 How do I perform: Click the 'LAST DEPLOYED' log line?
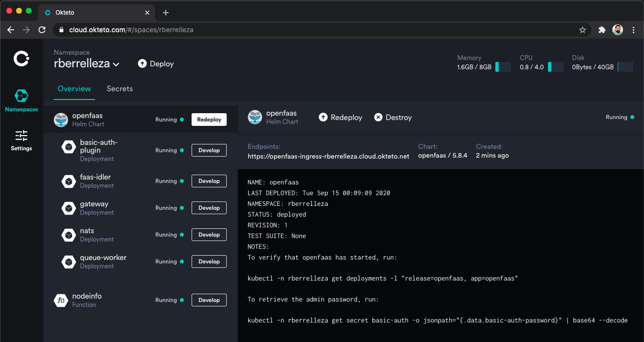(319, 193)
